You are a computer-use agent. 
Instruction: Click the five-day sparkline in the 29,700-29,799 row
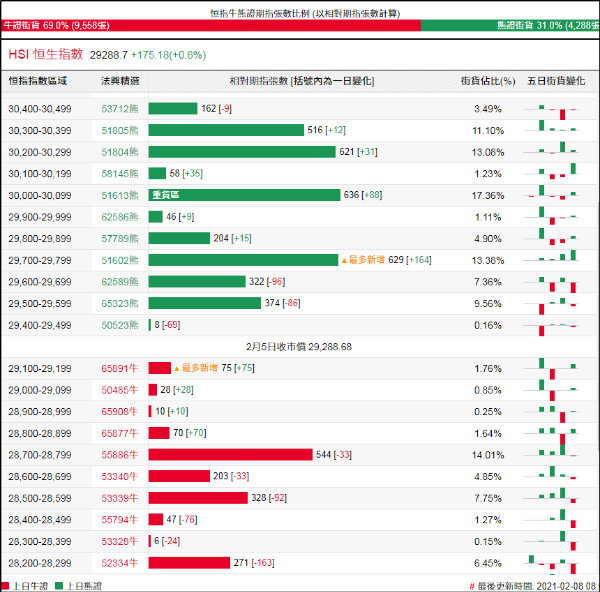pyautogui.click(x=552, y=257)
